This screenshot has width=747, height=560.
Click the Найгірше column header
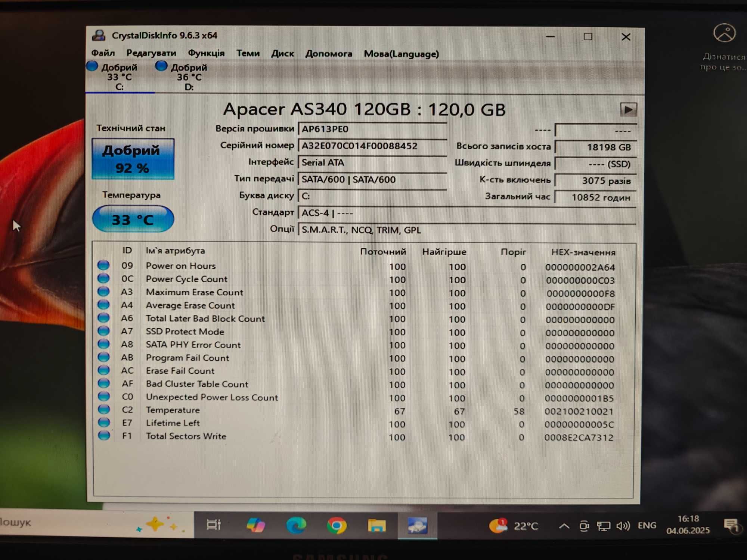point(444,252)
